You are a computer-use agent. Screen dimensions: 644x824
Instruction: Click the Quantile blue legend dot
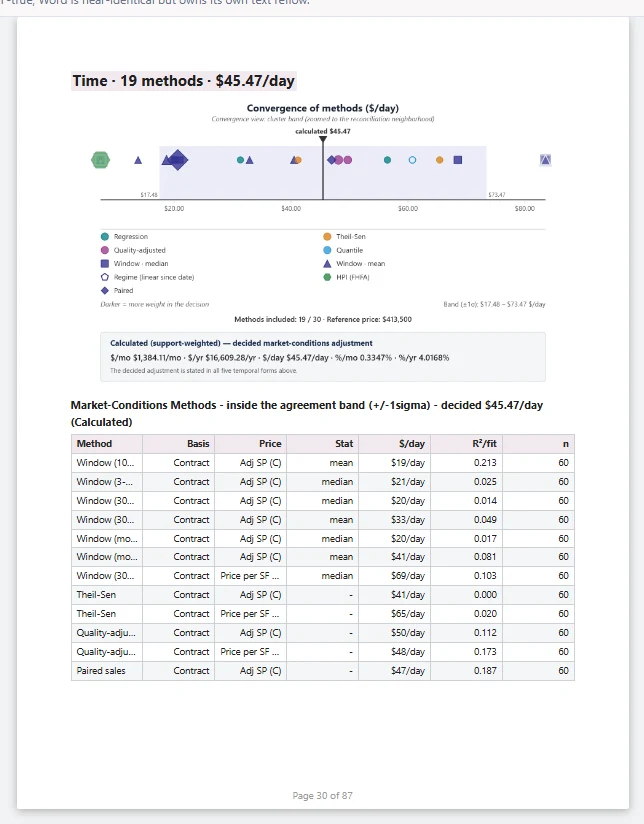(x=327, y=250)
